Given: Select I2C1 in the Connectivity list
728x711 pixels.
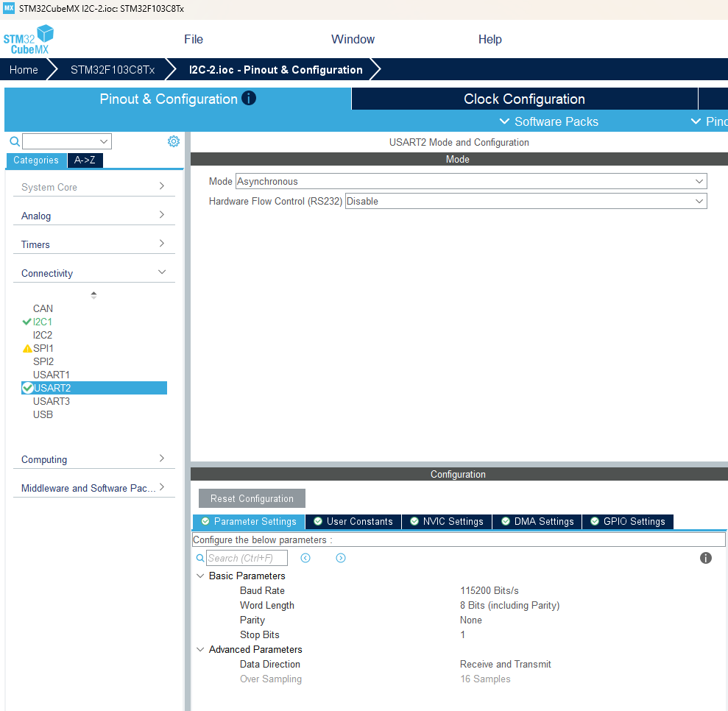Looking at the screenshot, I should pos(42,322).
